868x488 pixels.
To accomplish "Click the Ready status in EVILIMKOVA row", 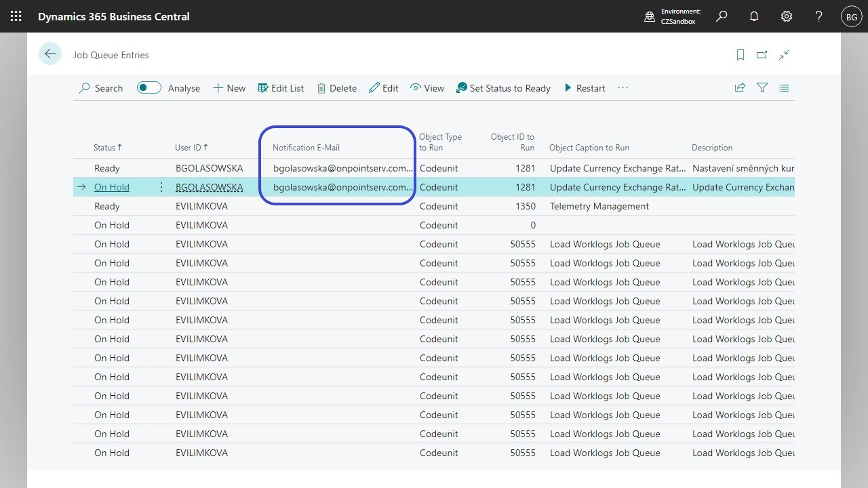I will 107,206.
